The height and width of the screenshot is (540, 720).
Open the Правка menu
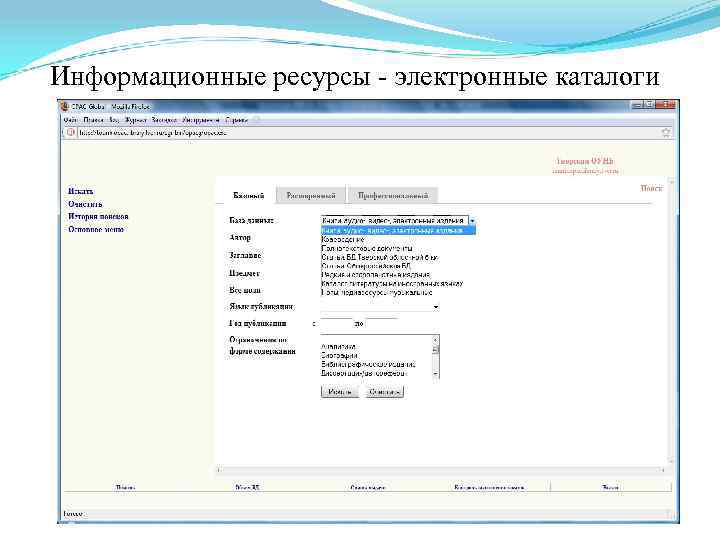point(94,120)
